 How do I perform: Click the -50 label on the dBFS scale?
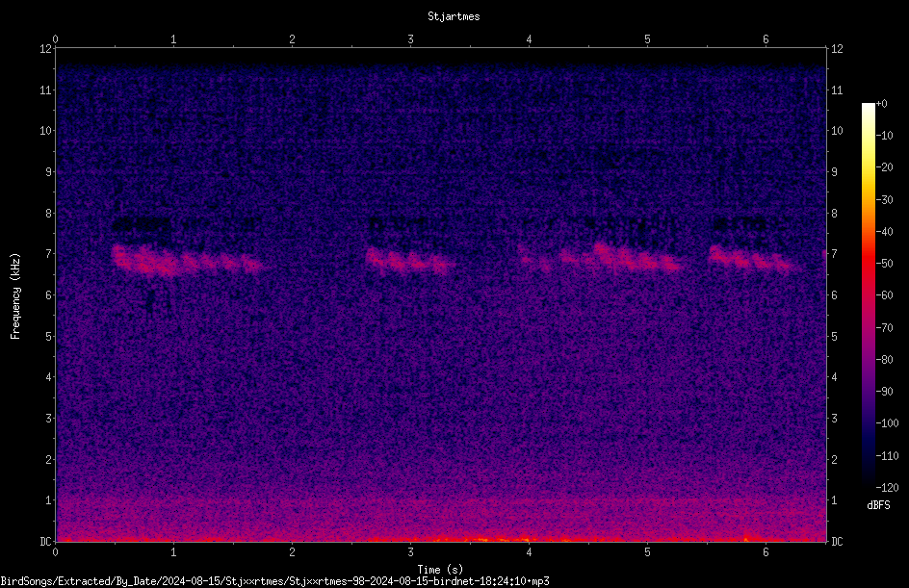pyautogui.click(x=885, y=263)
